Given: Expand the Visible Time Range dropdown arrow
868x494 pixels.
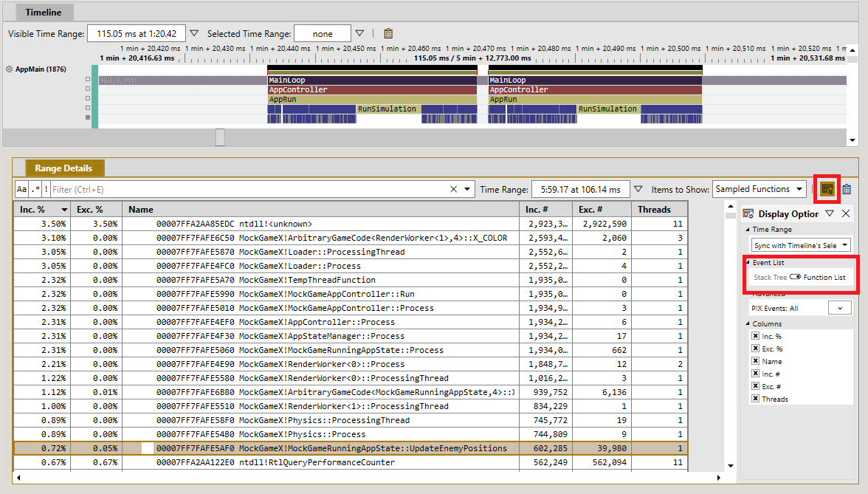Looking at the screenshot, I should (x=193, y=33).
